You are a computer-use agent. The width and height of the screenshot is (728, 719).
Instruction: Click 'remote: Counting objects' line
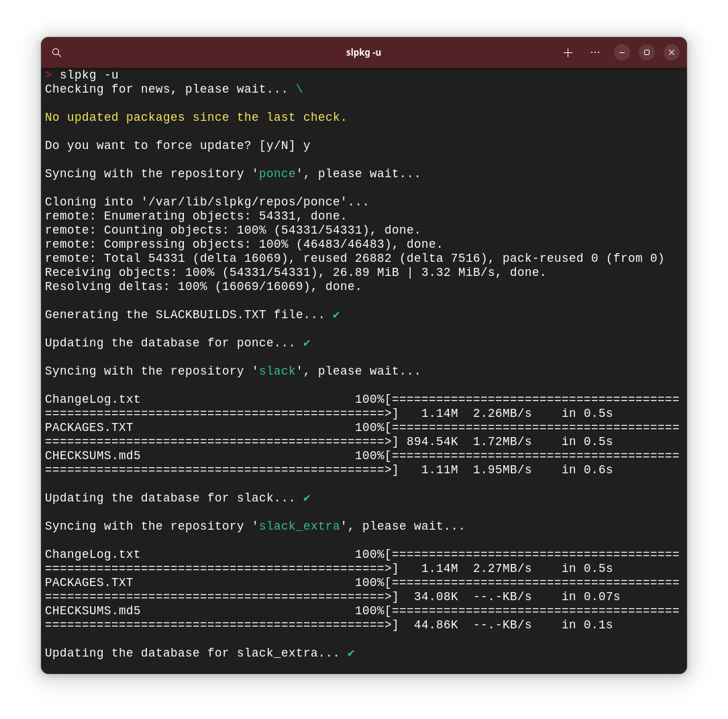[x=233, y=230]
